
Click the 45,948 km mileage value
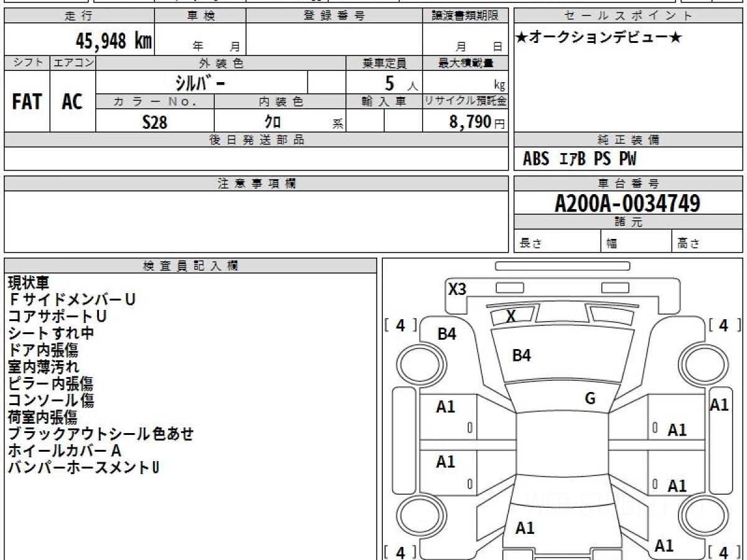point(114,41)
